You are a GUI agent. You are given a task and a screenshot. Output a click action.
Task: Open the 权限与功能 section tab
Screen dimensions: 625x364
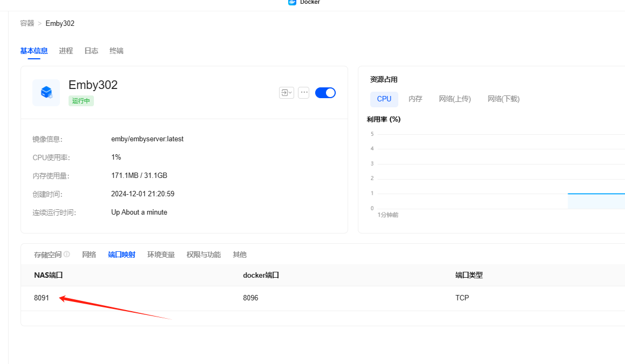203,255
